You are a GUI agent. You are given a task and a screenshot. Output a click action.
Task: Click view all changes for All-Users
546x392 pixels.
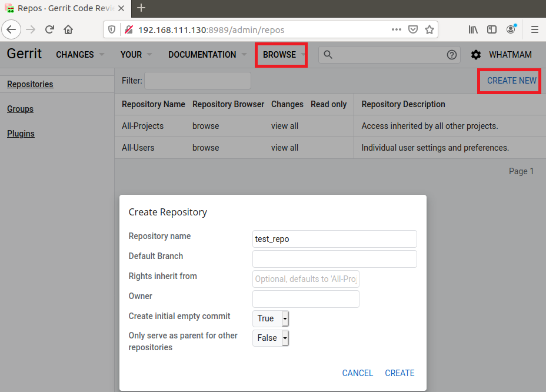click(x=285, y=148)
